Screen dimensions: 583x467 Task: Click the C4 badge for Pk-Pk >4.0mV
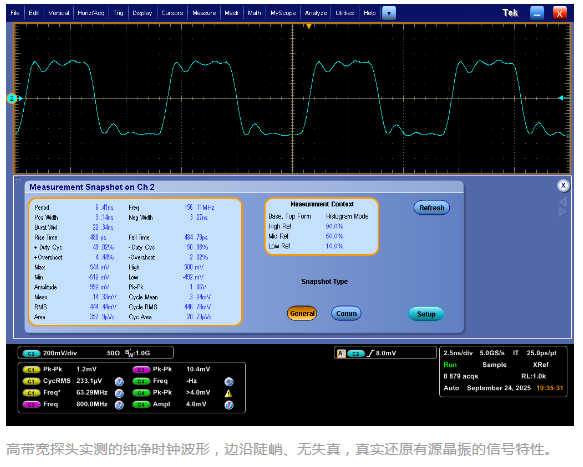141,393
